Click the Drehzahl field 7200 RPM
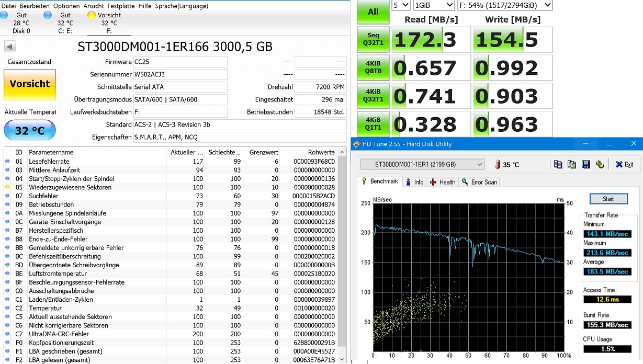The height and width of the screenshot is (364, 643). click(320, 87)
